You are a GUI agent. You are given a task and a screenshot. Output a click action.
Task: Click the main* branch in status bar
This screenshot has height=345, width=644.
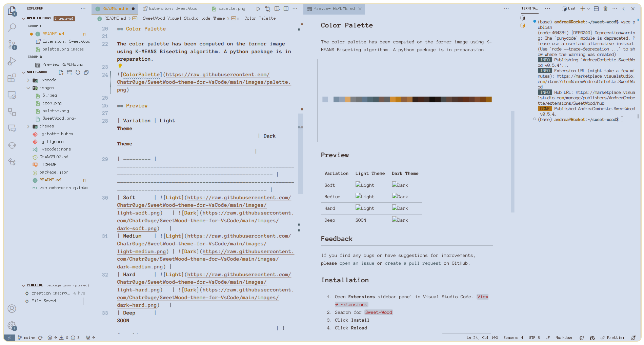coord(26,338)
